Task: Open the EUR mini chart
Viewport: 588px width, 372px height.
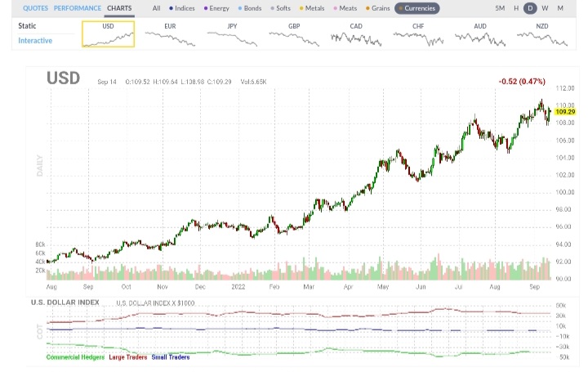Action: [x=170, y=34]
